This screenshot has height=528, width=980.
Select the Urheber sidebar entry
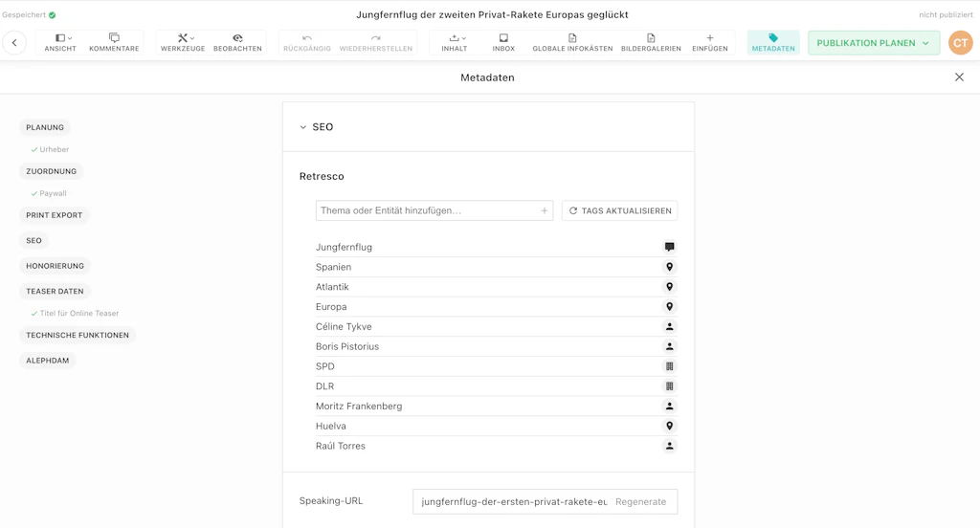point(50,149)
